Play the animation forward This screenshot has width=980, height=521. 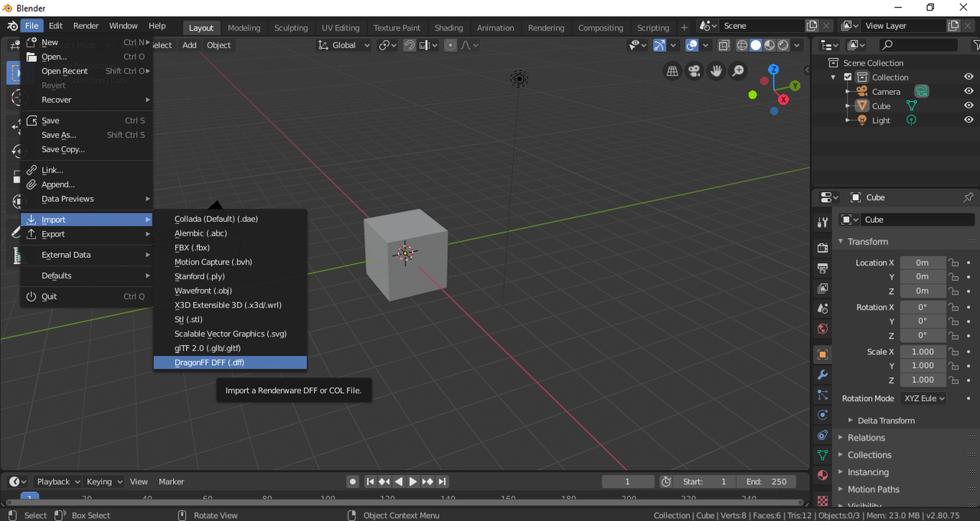pyautogui.click(x=413, y=482)
